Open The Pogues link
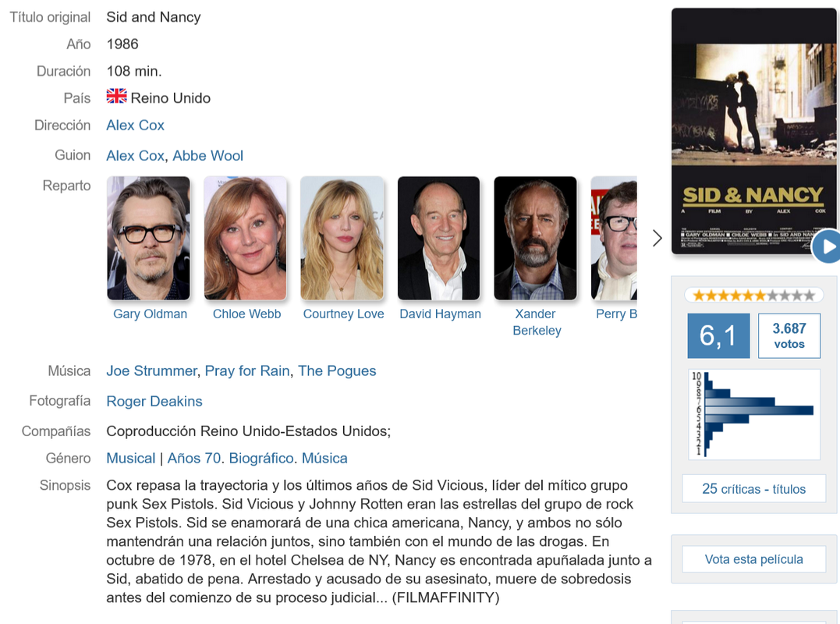This screenshot has width=840, height=624. click(x=337, y=371)
